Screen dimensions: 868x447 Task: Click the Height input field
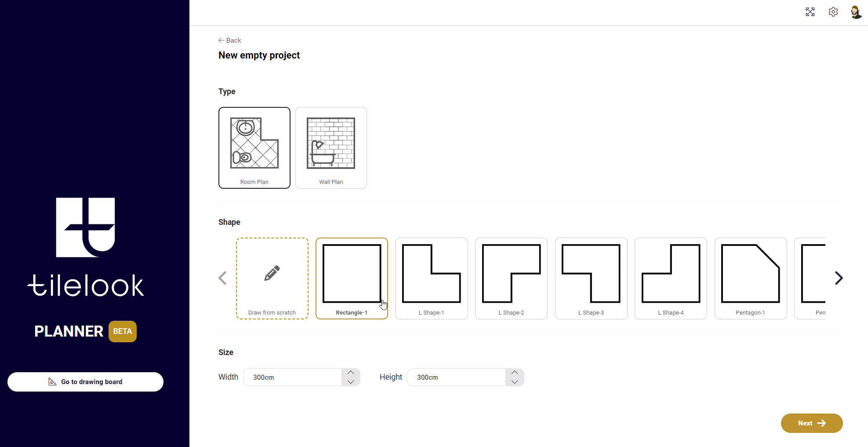[x=456, y=377]
